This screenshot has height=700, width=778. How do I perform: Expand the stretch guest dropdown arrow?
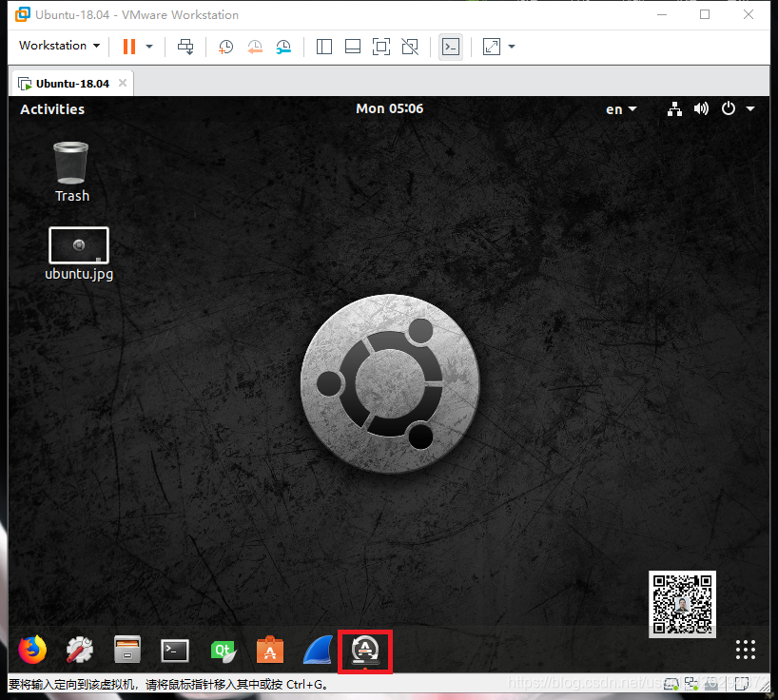pyautogui.click(x=512, y=47)
